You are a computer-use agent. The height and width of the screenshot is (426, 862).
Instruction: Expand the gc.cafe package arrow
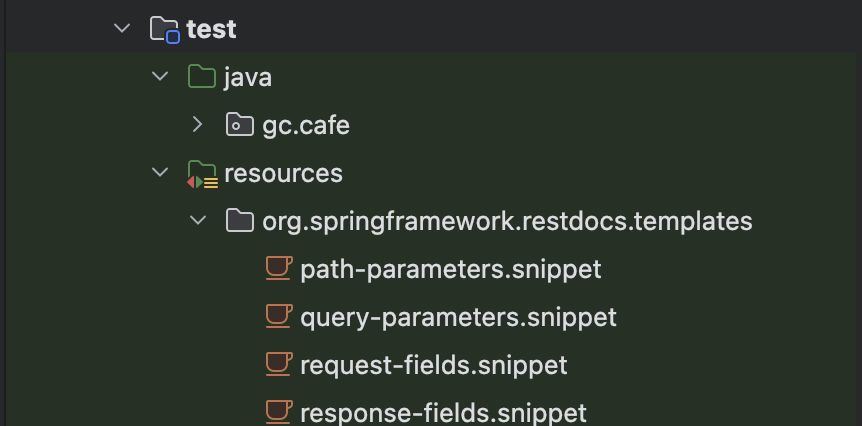click(x=198, y=125)
